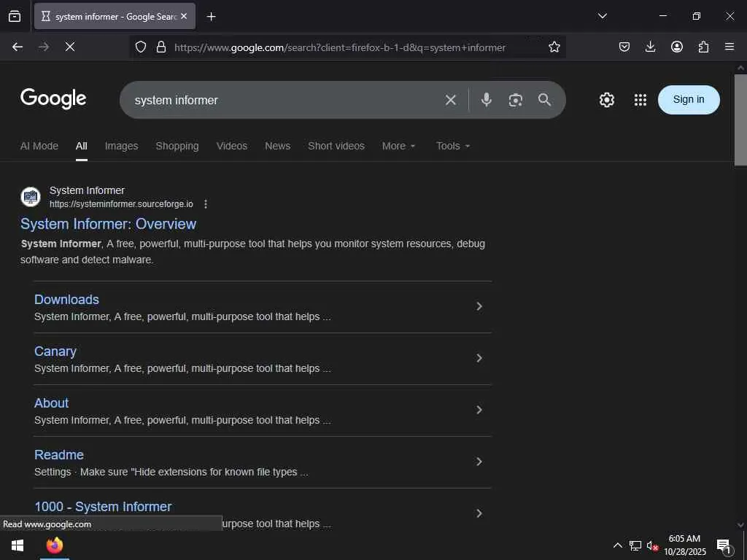The height and width of the screenshot is (560, 747).
Task: View site security padlock info
Action: [x=161, y=47]
